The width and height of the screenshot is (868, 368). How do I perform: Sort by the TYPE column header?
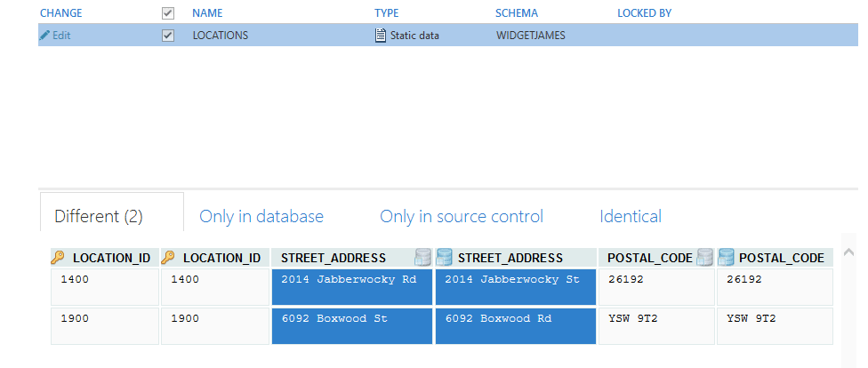pyautogui.click(x=386, y=13)
